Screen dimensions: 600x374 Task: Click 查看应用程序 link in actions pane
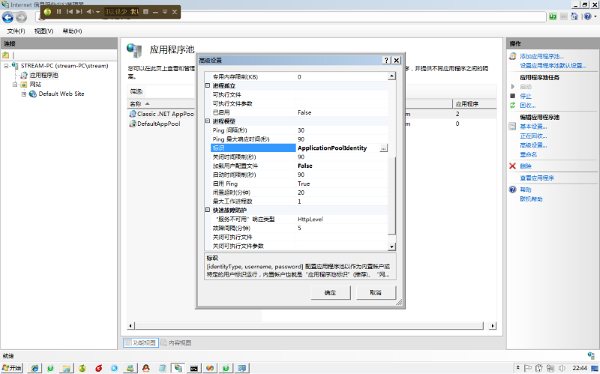536,178
